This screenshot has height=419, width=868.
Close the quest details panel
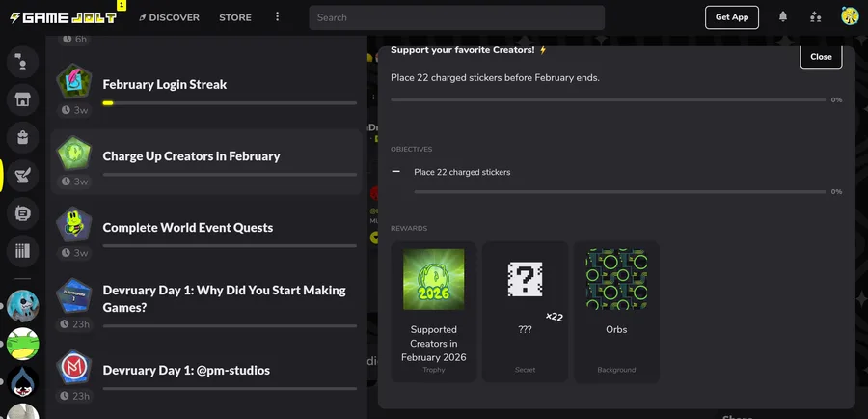(821, 57)
